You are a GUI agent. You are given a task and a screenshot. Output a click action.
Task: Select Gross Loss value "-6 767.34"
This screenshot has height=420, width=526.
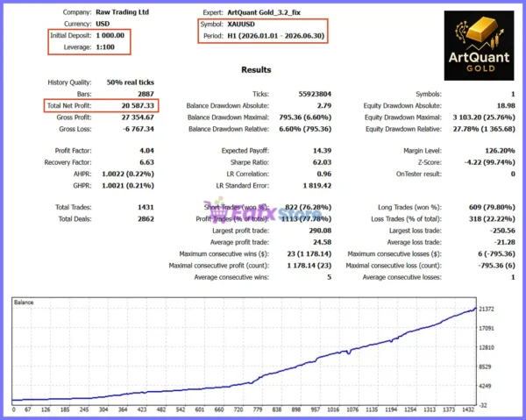click(139, 129)
